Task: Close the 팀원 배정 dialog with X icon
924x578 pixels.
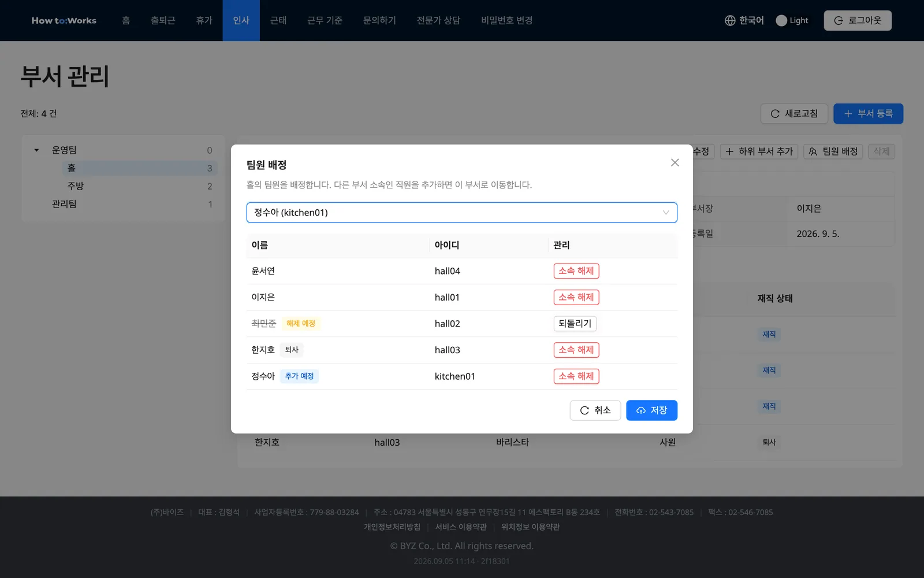Action: click(x=675, y=162)
